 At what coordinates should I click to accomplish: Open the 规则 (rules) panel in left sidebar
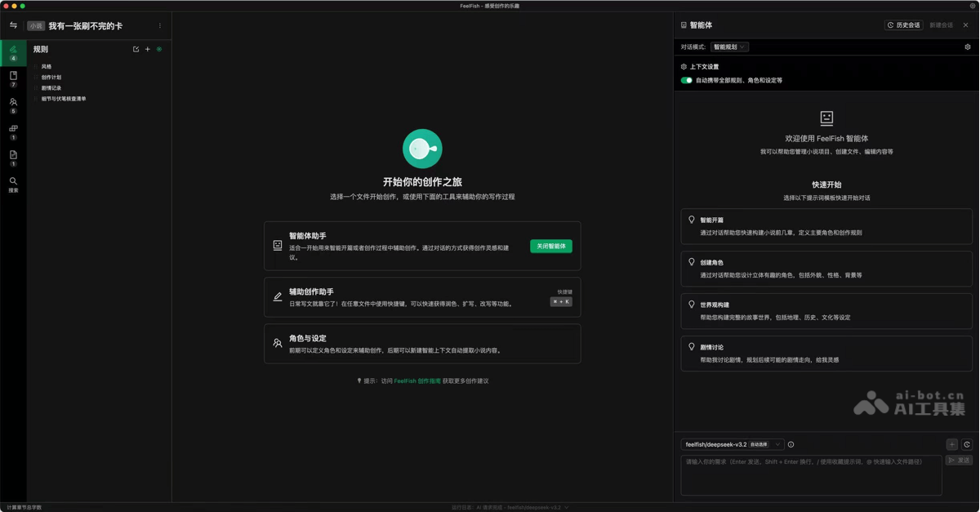pyautogui.click(x=13, y=51)
